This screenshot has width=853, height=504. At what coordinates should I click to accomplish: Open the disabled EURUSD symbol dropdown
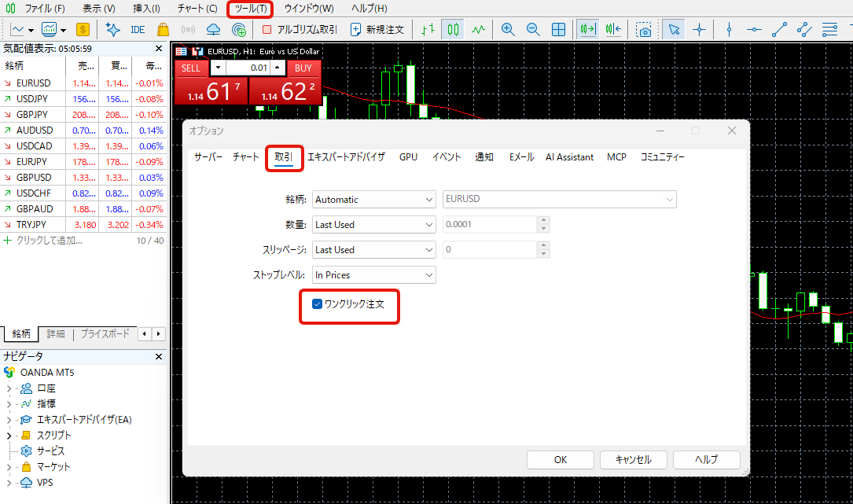[559, 199]
